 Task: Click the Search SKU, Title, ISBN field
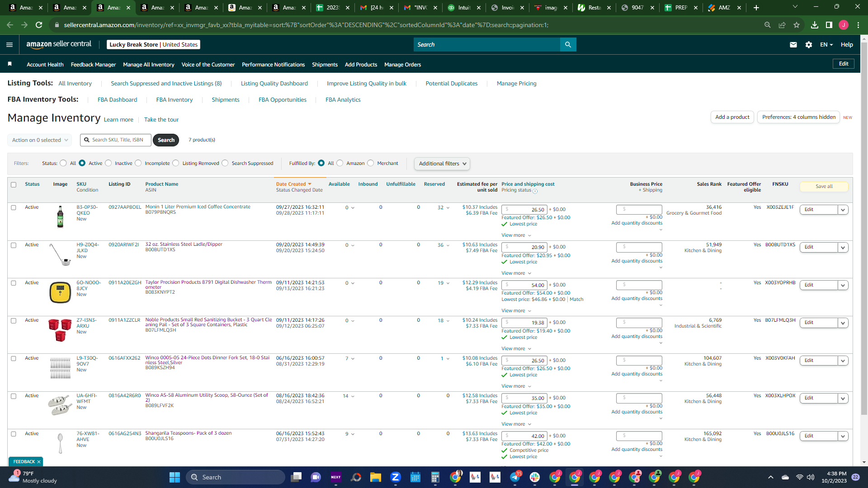(116, 140)
